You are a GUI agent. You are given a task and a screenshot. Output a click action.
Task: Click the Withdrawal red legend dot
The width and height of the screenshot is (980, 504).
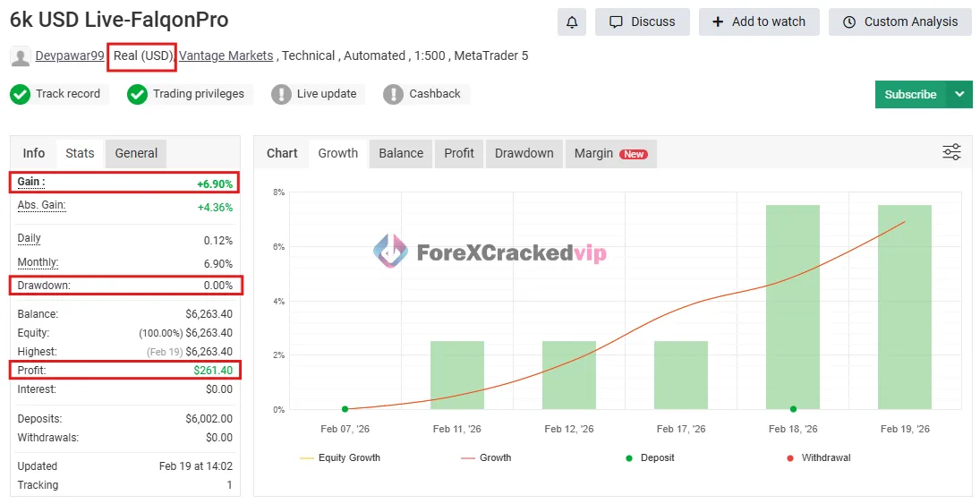pos(789,457)
